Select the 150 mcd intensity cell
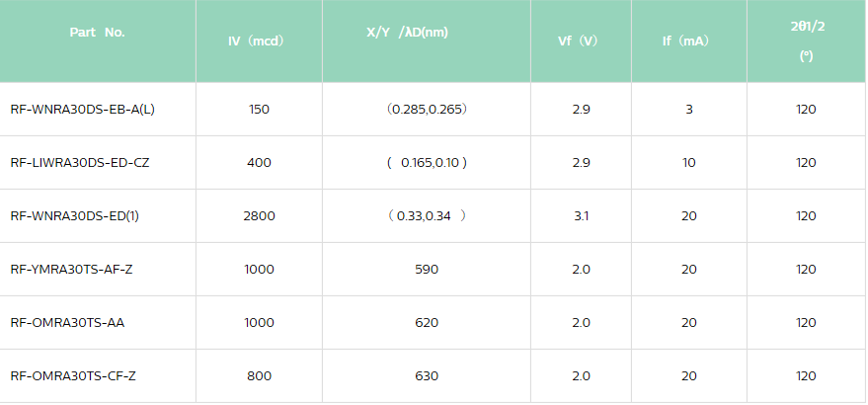The width and height of the screenshot is (868, 405). click(x=259, y=110)
